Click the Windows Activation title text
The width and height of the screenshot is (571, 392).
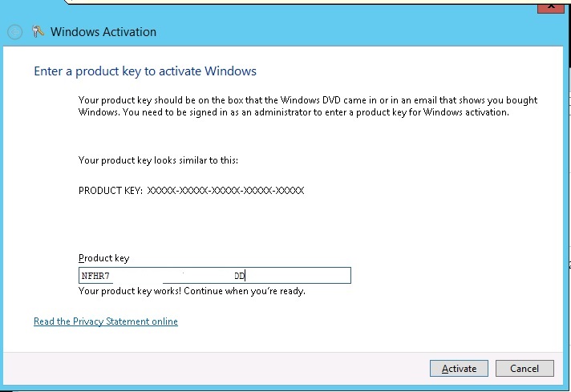(103, 32)
